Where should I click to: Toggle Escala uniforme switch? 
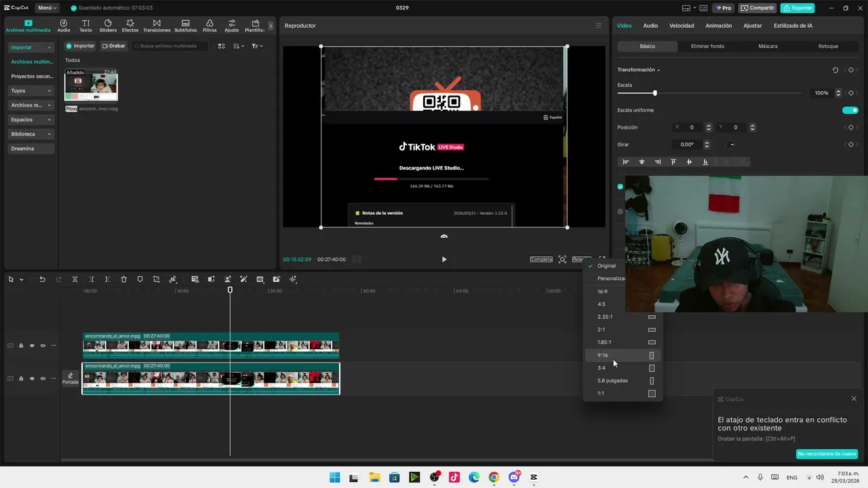click(x=850, y=110)
